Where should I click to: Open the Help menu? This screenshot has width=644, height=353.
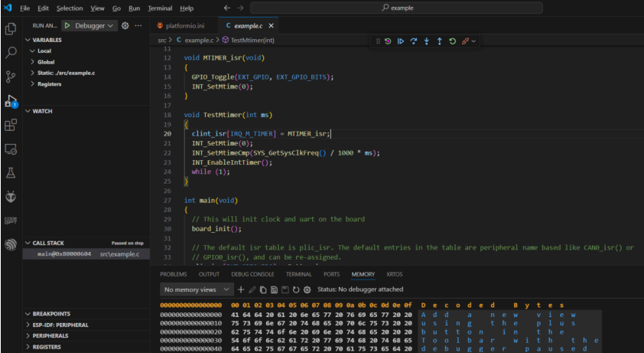[x=187, y=8]
